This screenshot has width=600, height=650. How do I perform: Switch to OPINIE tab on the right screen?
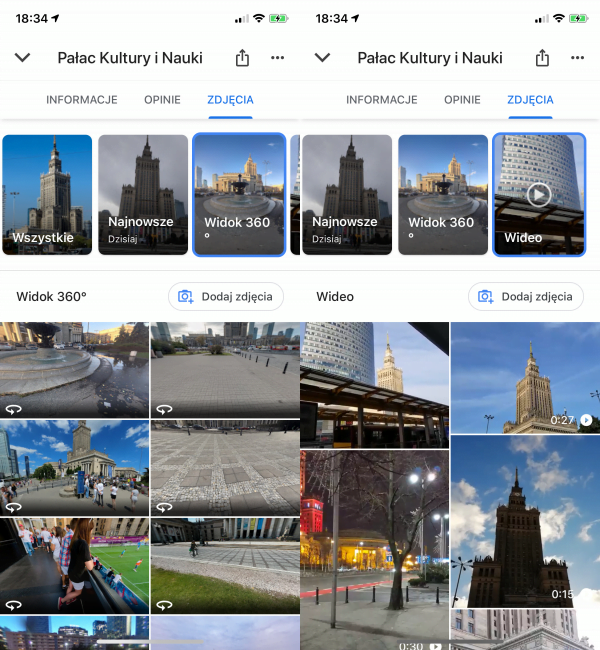click(462, 100)
